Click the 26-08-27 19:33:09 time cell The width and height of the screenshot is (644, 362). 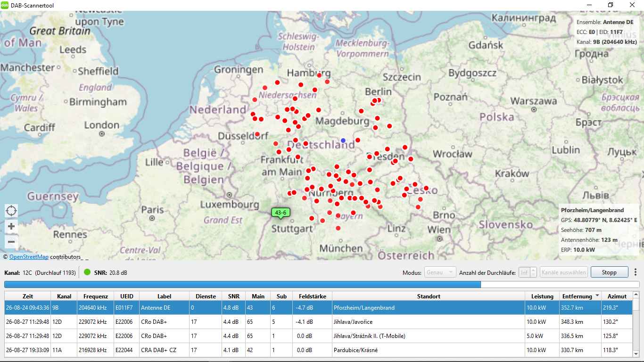(x=28, y=350)
